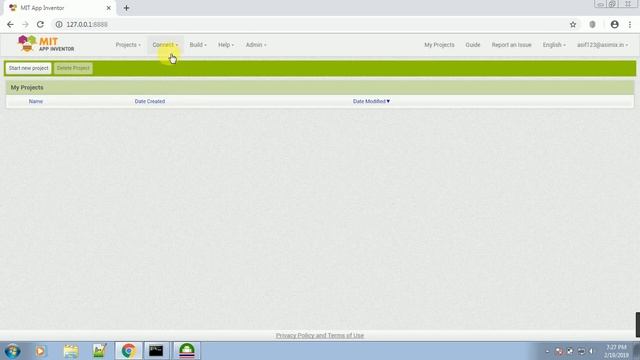Click the taskbar clock showing time
The height and width of the screenshot is (360, 640).
(x=616, y=351)
